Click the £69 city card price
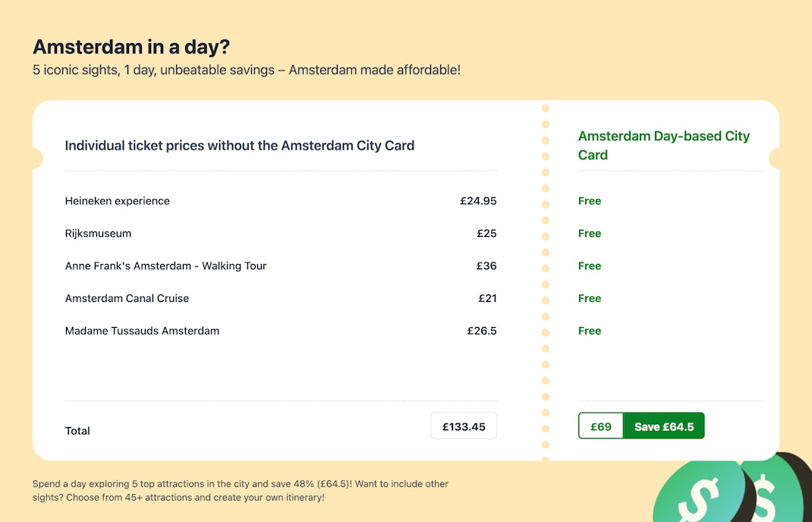 coord(601,426)
